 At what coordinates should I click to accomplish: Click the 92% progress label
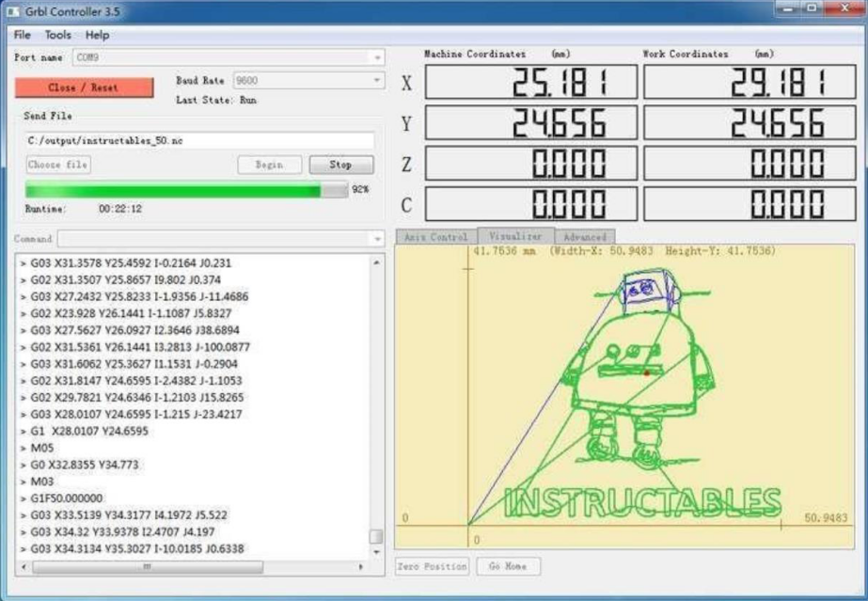[360, 189]
